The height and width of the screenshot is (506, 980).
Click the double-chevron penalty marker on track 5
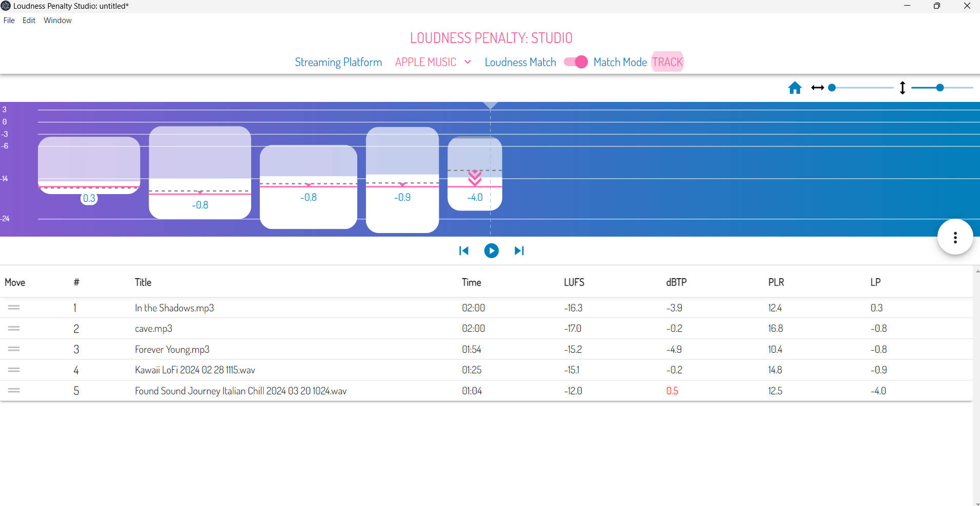click(x=475, y=178)
